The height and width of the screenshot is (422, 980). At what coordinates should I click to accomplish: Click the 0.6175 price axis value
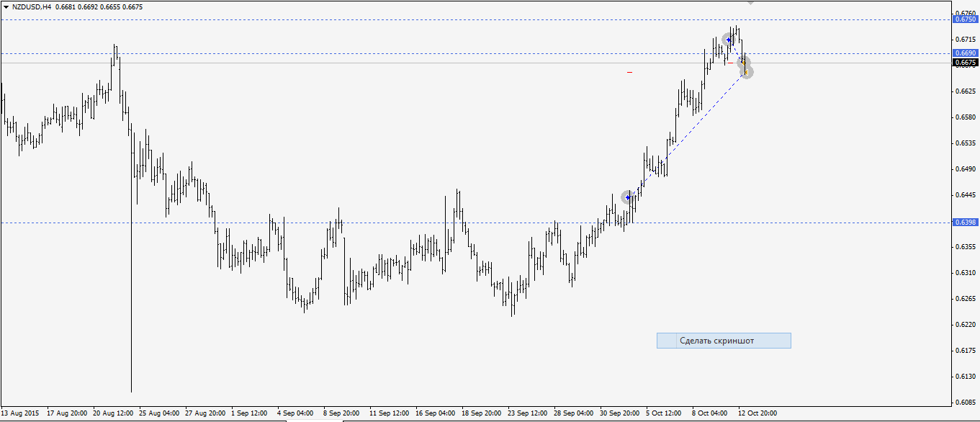point(967,351)
